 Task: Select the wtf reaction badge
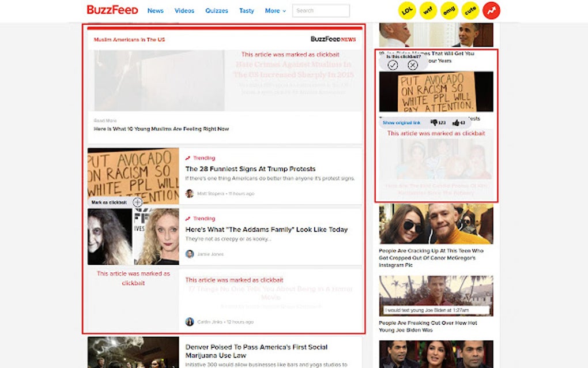point(428,10)
